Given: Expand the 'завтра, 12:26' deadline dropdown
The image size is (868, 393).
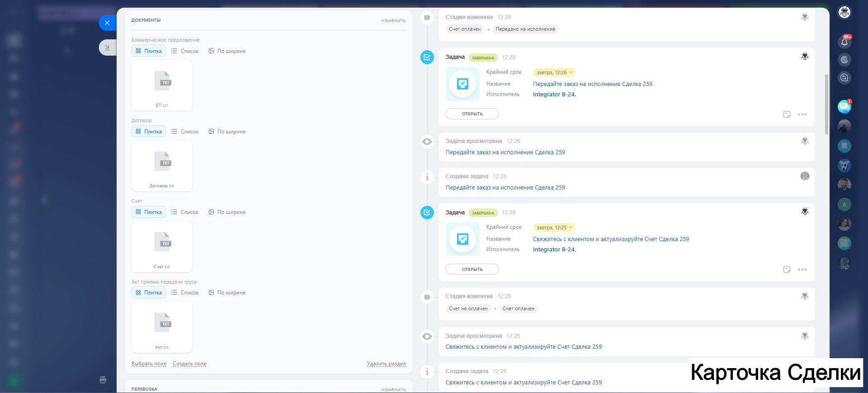Looking at the screenshot, I should pyautogui.click(x=554, y=72).
